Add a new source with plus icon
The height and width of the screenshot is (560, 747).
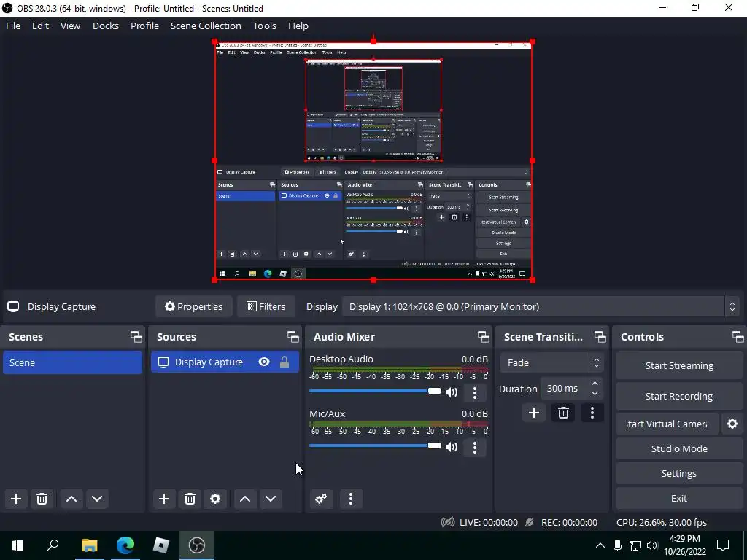click(164, 499)
